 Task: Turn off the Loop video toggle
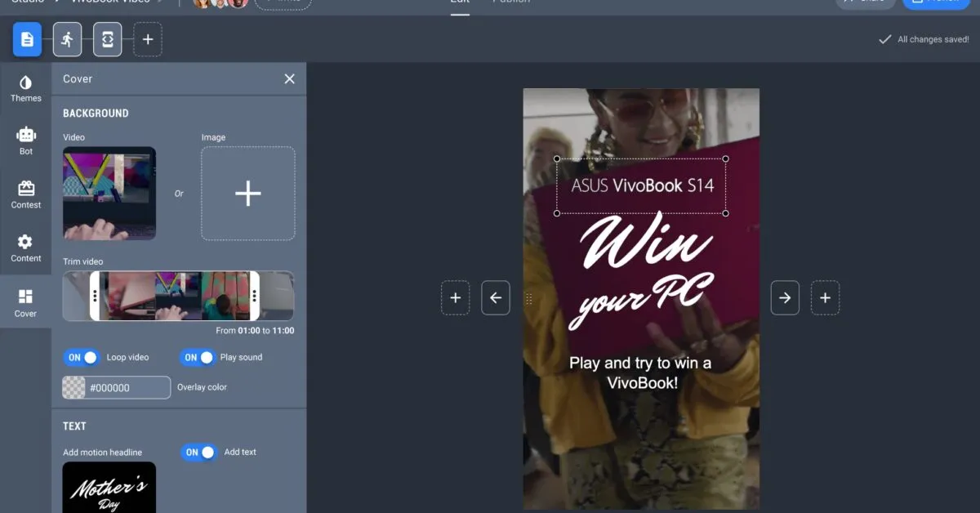point(82,358)
